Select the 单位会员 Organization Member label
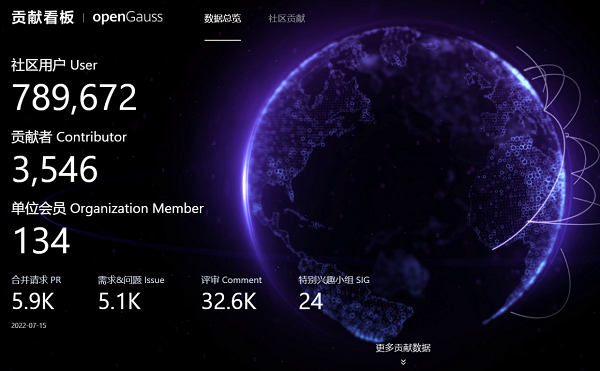Screen dimensions: 600x371 coord(108,208)
